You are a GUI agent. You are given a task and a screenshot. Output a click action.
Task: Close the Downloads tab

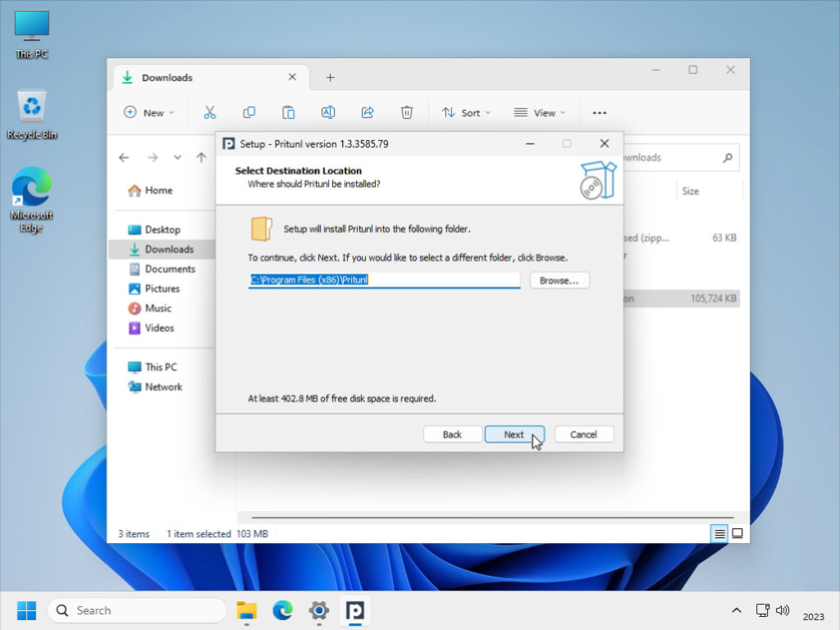(293, 77)
